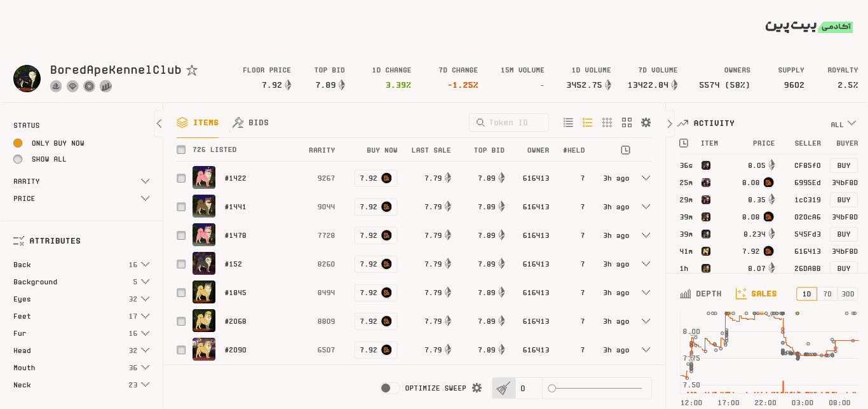Click attributes filter icon beside ATTRIBUTES
Image resolution: width=868 pixels, height=409 pixels.
18,241
